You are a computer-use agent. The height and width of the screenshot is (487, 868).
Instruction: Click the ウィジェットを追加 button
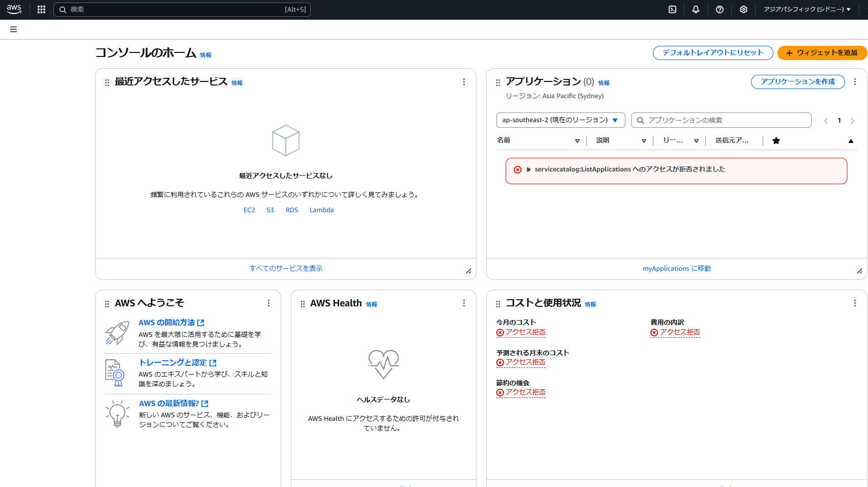822,53
